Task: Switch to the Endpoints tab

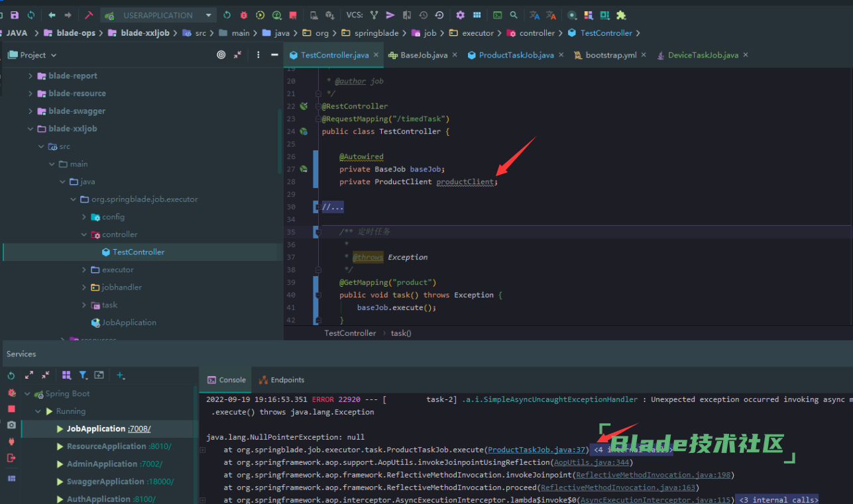Action: 282,380
